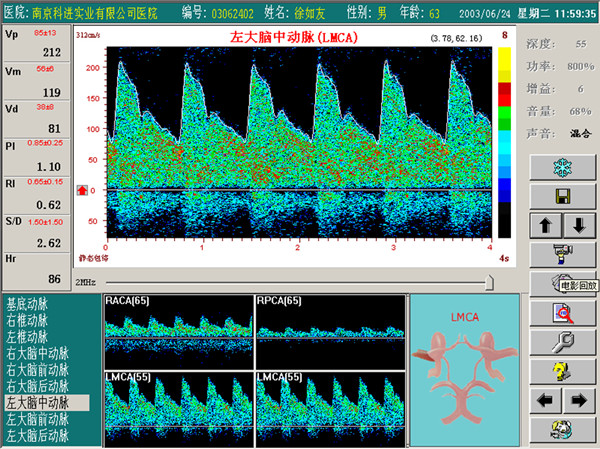This screenshot has height=449, width=600.
Task: Click the video camera record button
Action: pyautogui.click(x=562, y=253)
